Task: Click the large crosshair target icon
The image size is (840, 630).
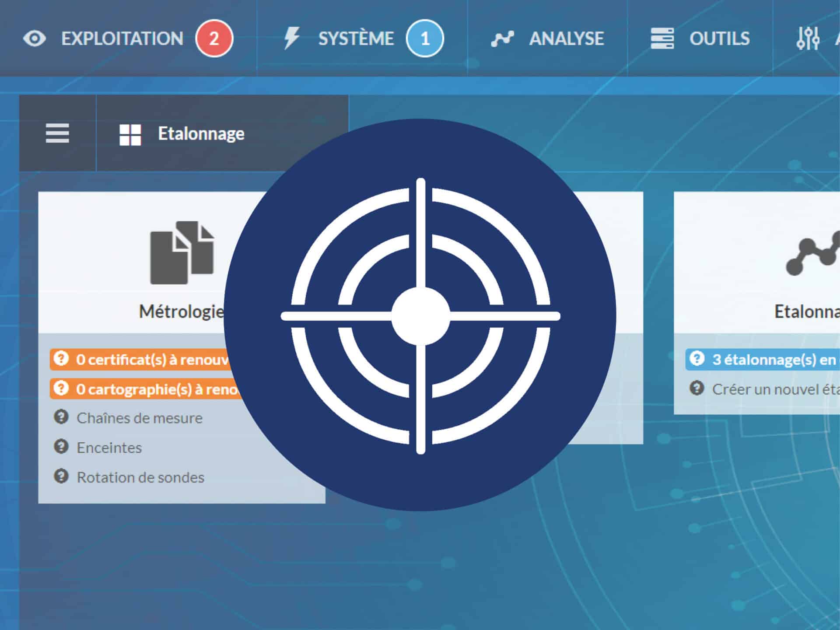Action: (x=420, y=315)
